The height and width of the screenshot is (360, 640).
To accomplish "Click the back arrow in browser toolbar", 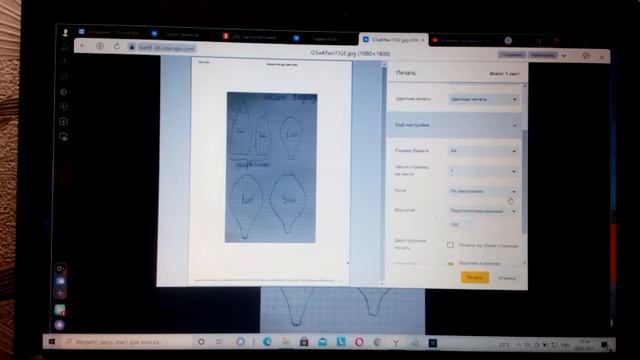I will pos(83,46).
